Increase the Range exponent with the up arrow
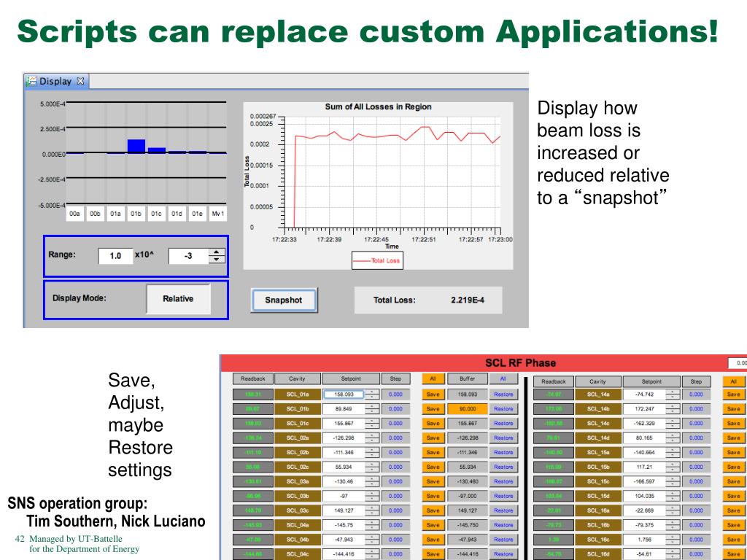 (217, 252)
